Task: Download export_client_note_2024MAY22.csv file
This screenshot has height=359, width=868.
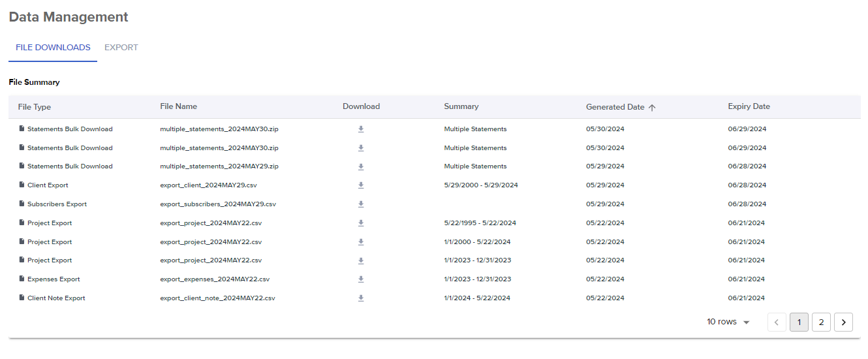Action: [x=361, y=298]
